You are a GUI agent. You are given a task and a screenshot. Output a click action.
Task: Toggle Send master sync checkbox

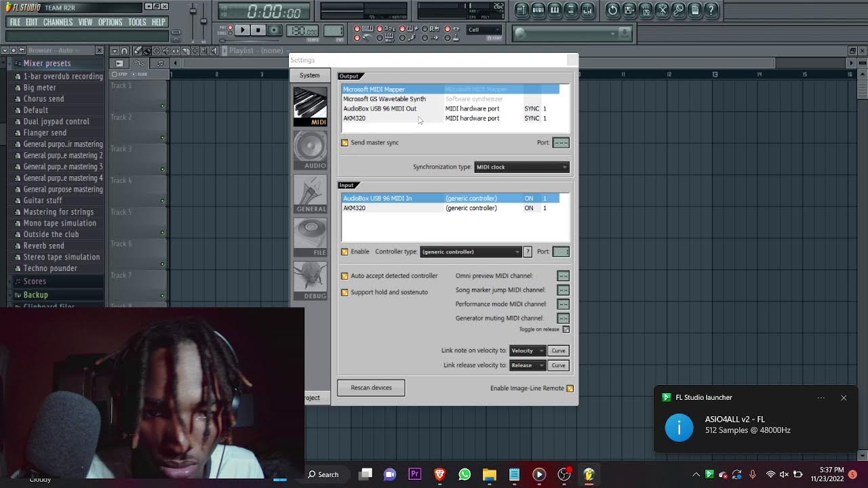coord(344,142)
